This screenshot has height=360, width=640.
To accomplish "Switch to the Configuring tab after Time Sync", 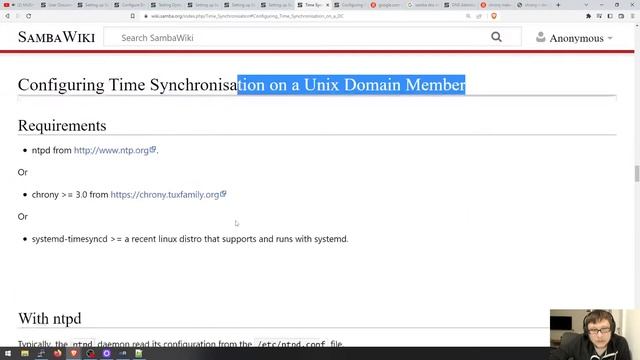I will tap(349, 5).
